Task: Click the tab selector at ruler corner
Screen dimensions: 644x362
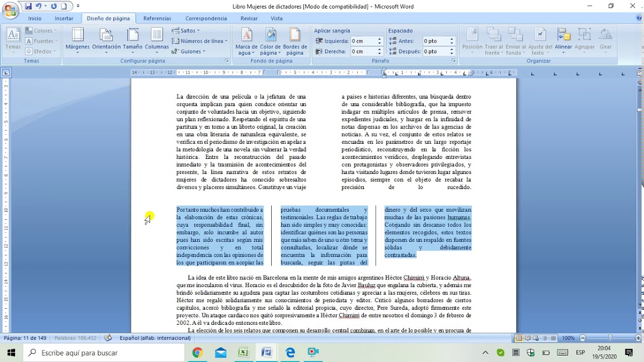Action: (6, 73)
